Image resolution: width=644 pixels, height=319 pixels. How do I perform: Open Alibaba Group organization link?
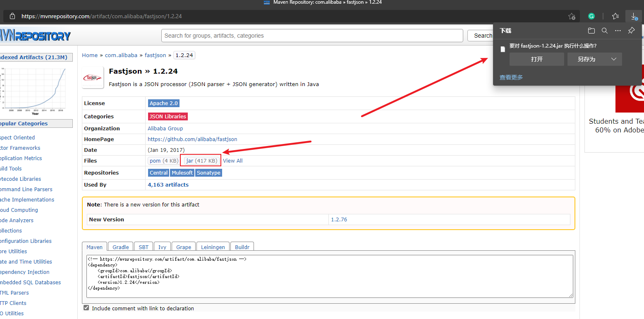click(165, 129)
